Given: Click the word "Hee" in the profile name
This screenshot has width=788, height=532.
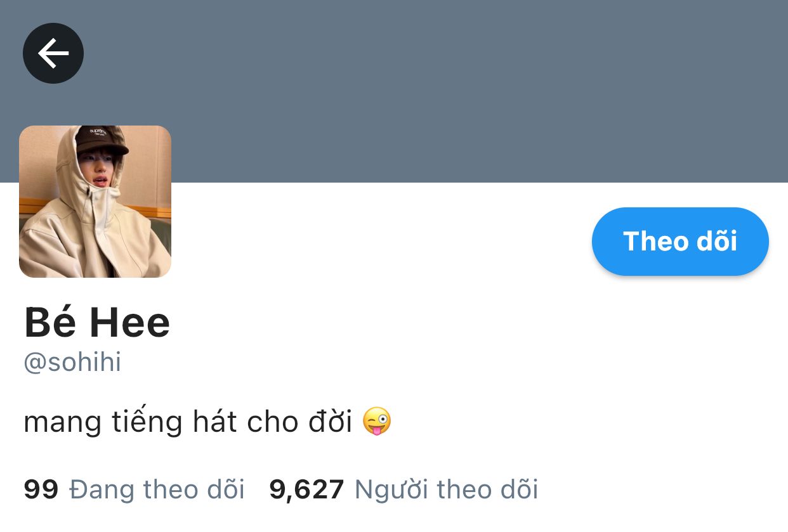Looking at the screenshot, I should [130, 322].
